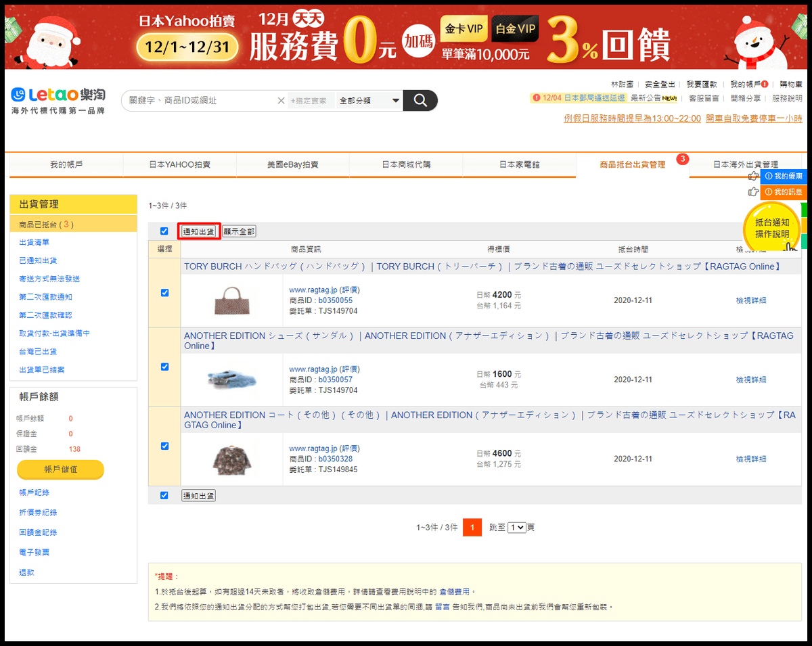Uncheck the ANOTHER EDITION sandals item
This screenshot has height=646, width=812.
pos(164,367)
